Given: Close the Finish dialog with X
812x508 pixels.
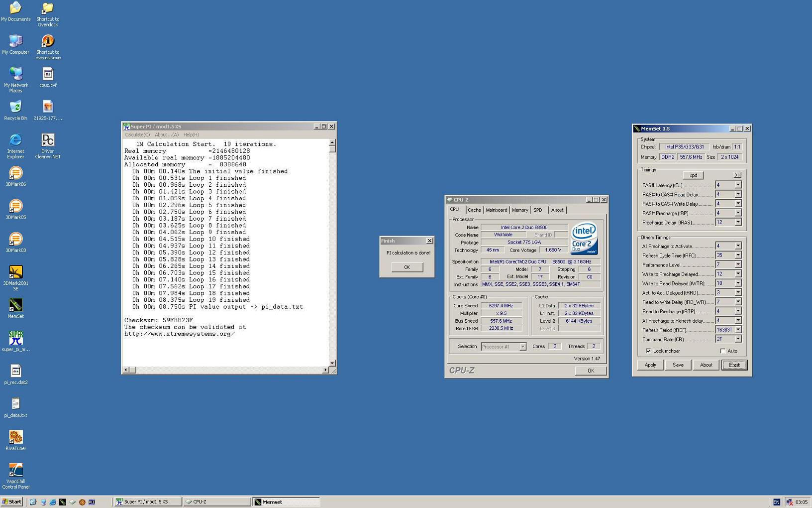Looking at the screenshot, I should click(x=429, y=241).
